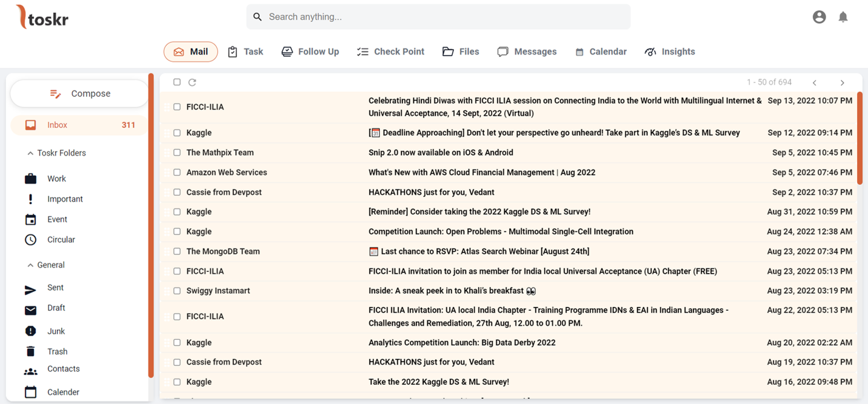Click the Circular clock icon

(x=30, y=240)
